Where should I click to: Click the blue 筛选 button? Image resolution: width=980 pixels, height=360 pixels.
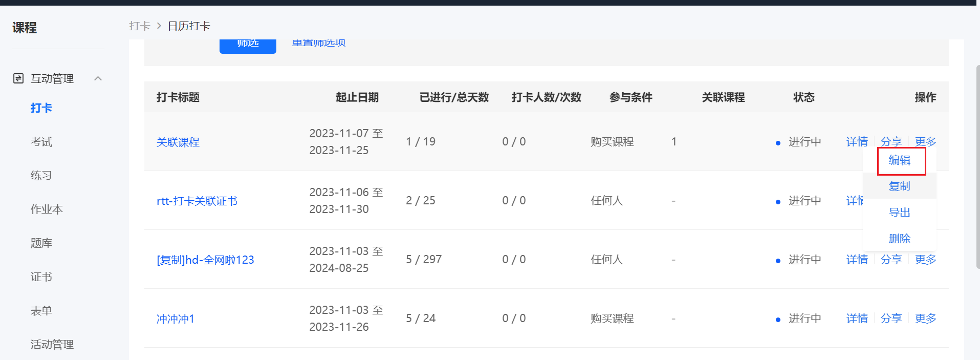pos(248,46)
